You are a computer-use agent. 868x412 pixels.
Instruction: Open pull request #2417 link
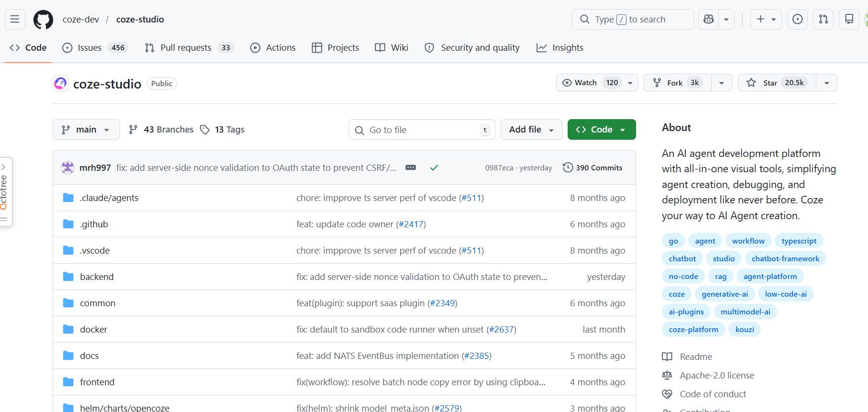tap(411, 224)
